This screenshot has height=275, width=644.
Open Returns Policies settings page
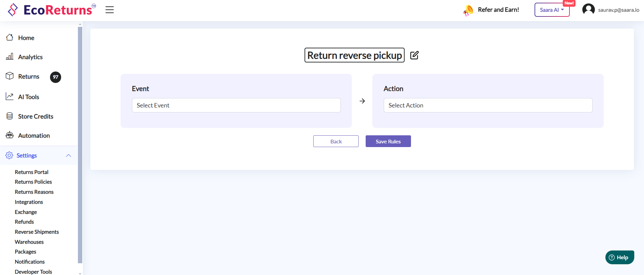click(x=33, y=182)
